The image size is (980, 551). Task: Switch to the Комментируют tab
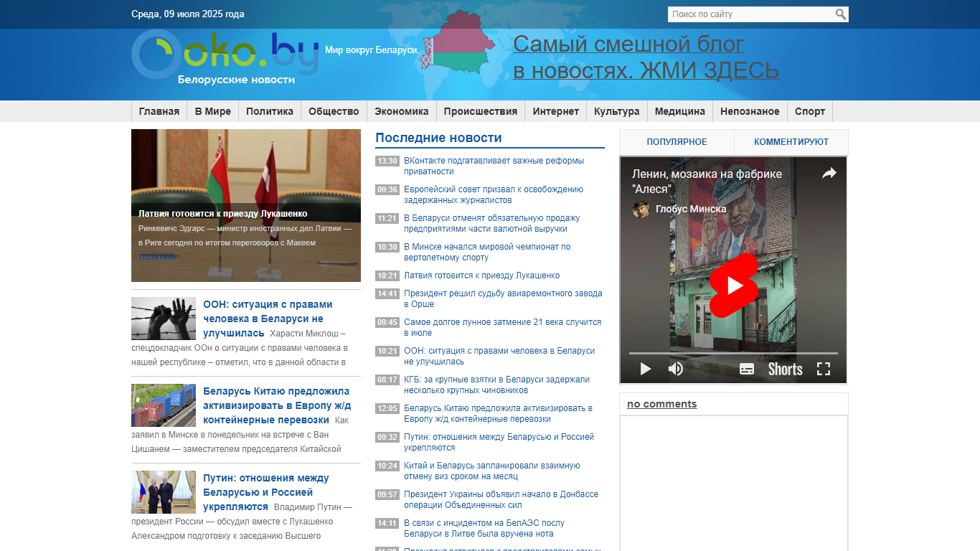tap(791, 142)
